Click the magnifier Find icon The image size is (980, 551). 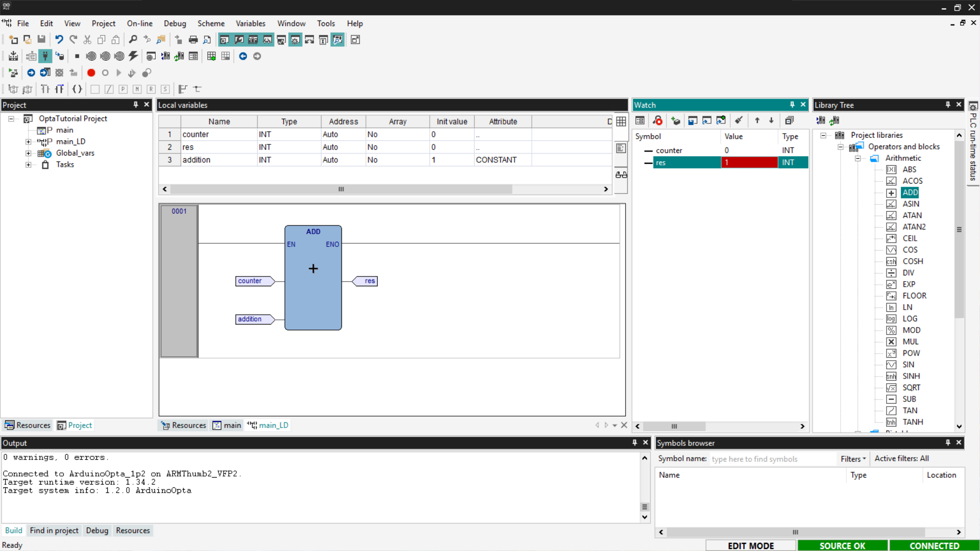(133, 40)
